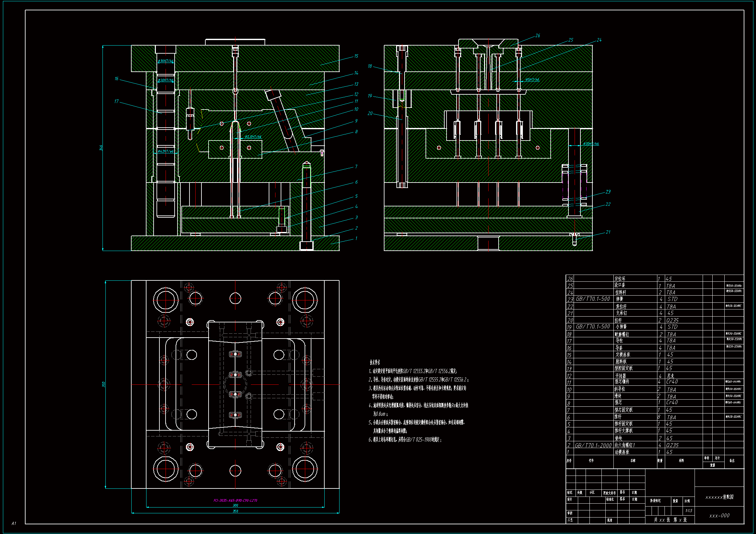The height and width of the screenshot is (534, 756).
Task: Select parts list row 26 定位环
Action: click(620, 279)
